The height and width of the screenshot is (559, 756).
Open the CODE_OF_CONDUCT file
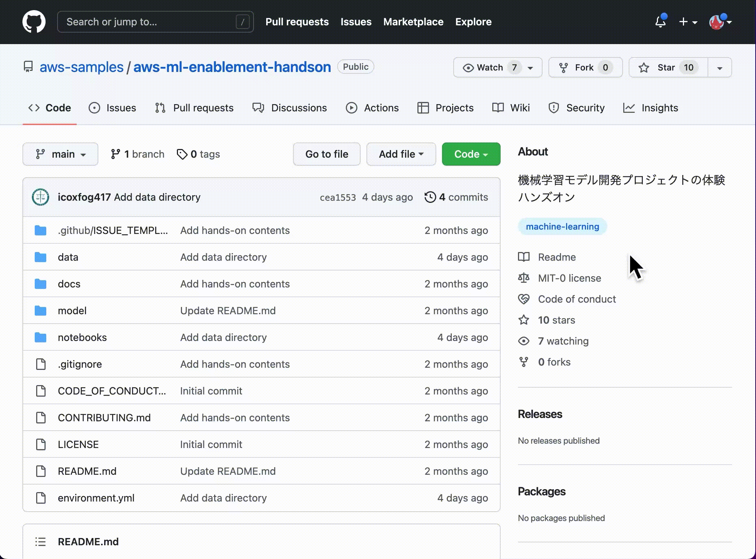112,391
